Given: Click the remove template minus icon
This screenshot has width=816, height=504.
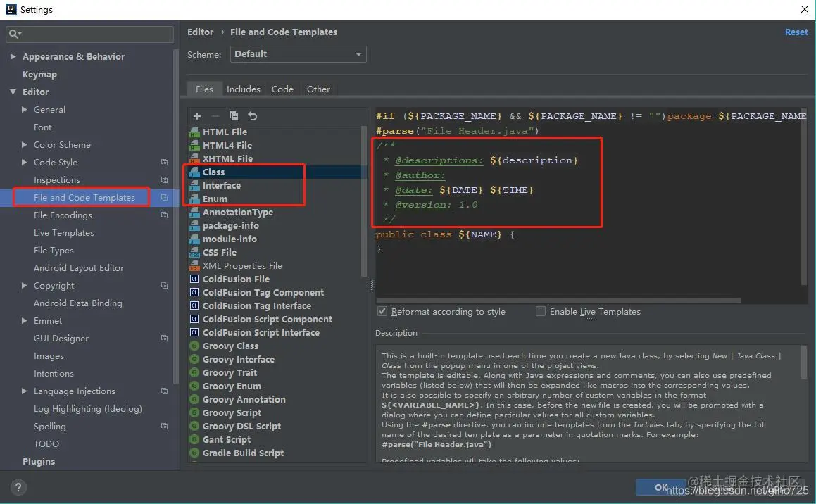Looking at the screenshot, I should tap(215, 116).
